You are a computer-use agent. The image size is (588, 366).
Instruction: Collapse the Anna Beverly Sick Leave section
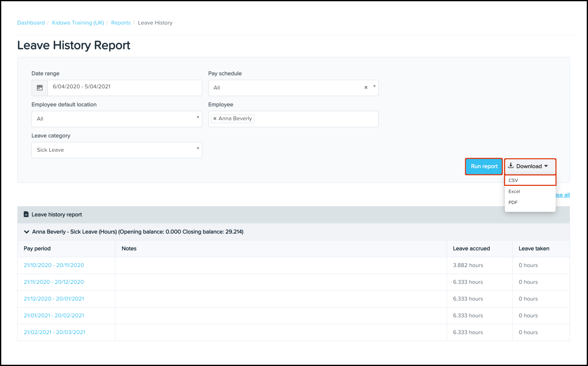(26, 232)
